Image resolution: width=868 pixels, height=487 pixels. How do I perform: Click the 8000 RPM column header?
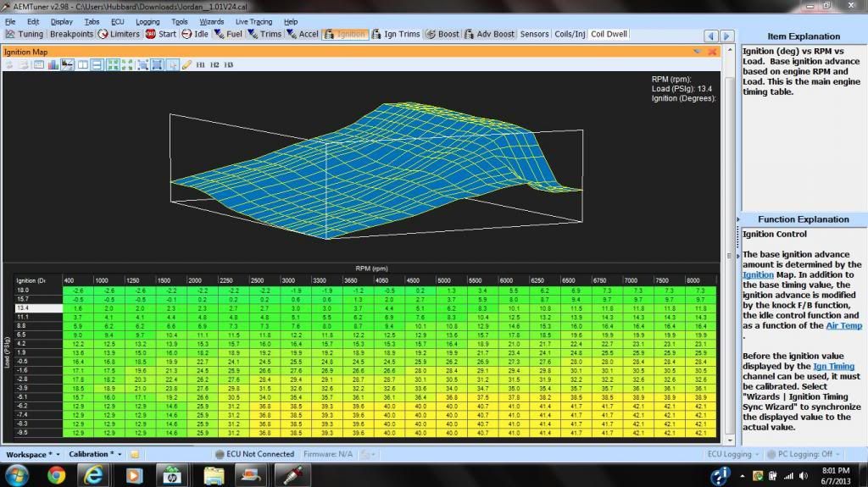click(701, 280)
